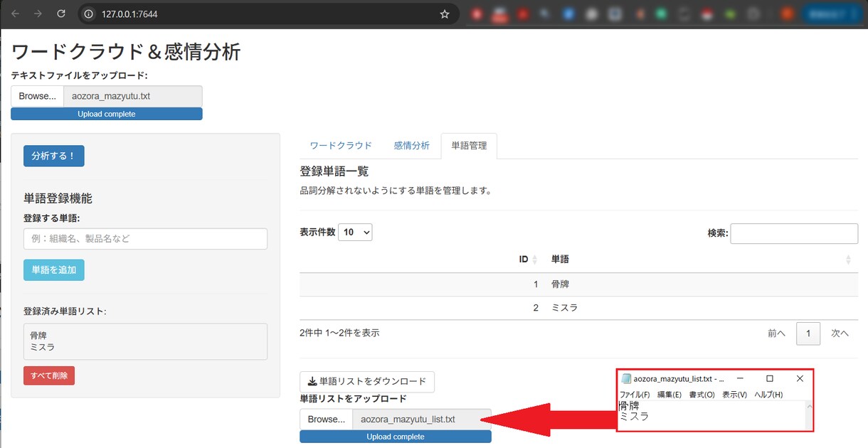
Task: Click the 単語を追加 button
Action: click(x=53, y=270)
